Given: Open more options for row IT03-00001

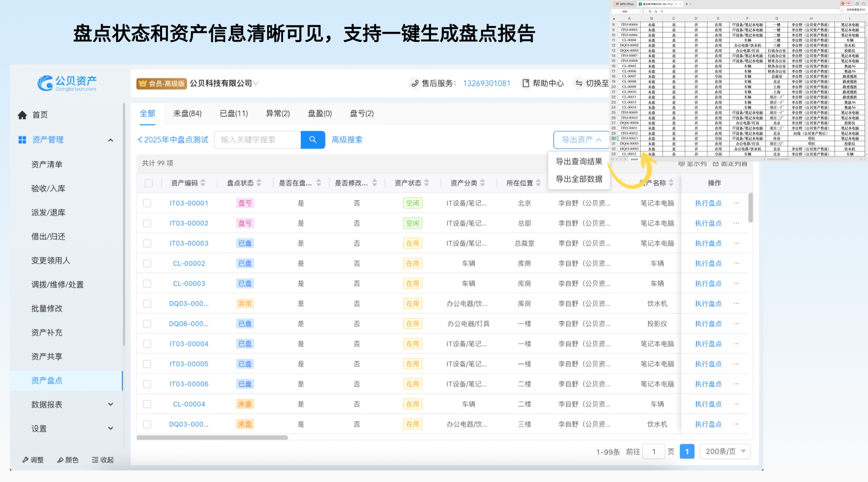Looking at the screenshot, I should [736, 203].
